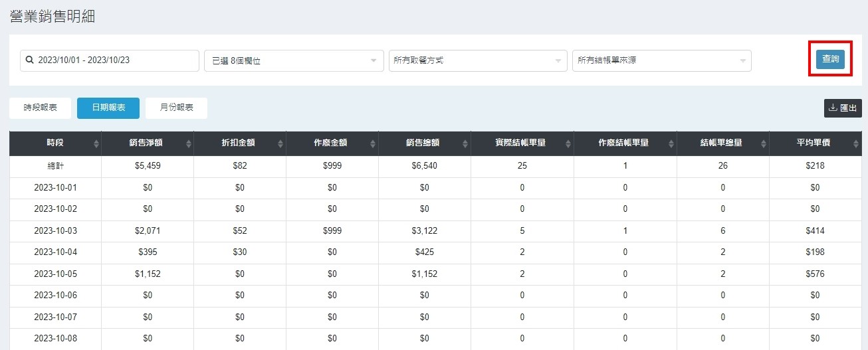This screenshot has height=350, width=868.
Task: Click the magnifier icon in date field
Action: point(29,60)
